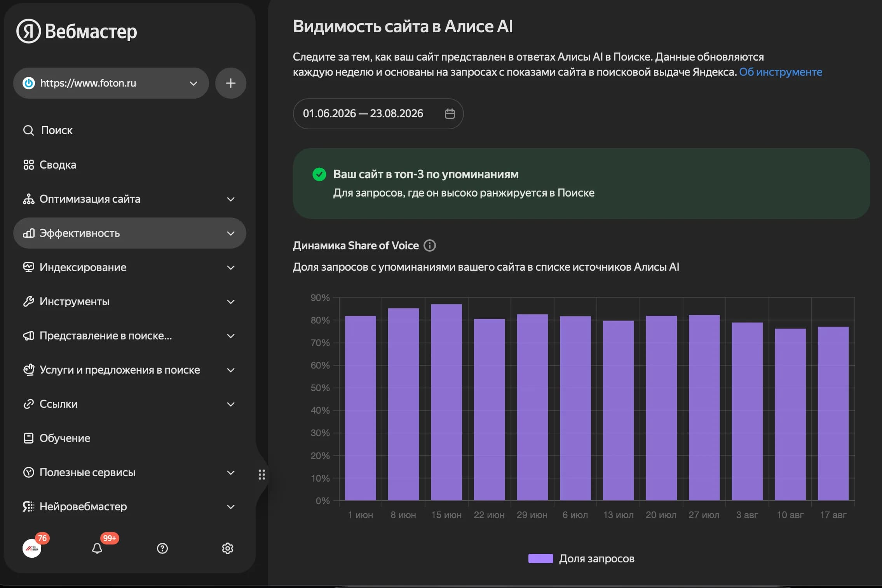Screen dimensions: 882x588
Task: Go to the Сводка menu item
Action: (130, 165)
